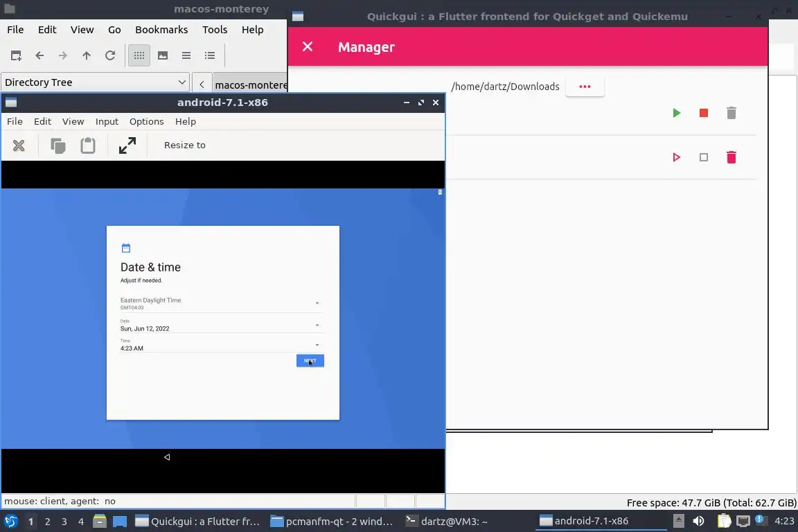Open View menu in pcmanfm window
Screen dimensions: 798x532
coord(82,30)
